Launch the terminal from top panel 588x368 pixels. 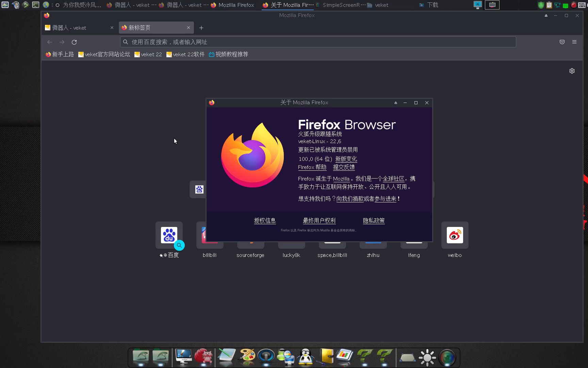coord(36,5)
